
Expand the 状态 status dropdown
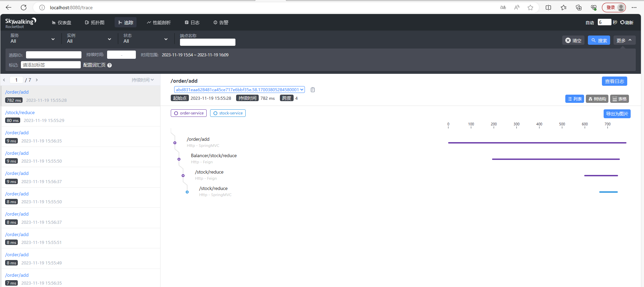146,38
